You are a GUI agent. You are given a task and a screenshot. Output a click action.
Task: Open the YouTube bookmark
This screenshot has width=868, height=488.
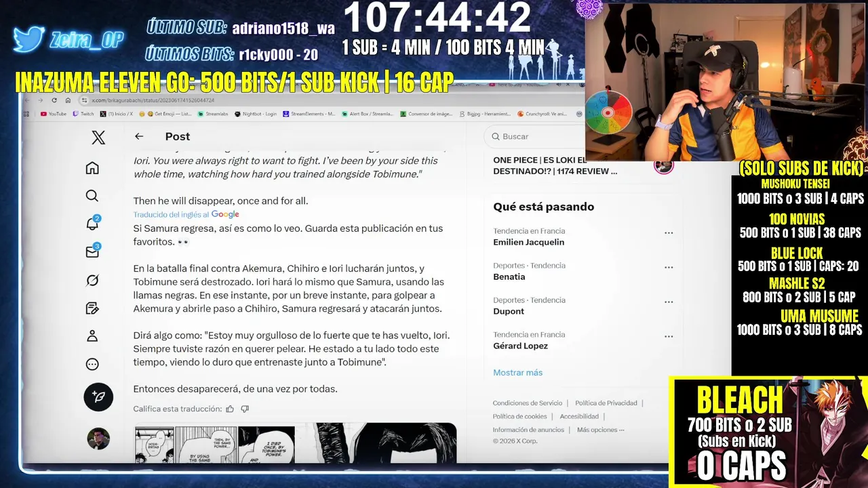[54, 114]
